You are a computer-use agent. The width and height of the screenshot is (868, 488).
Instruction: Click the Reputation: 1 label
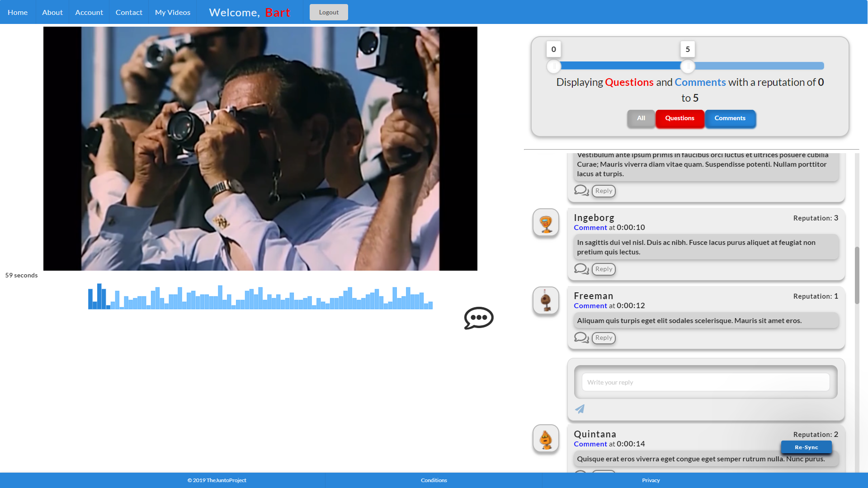click(816, 296)
